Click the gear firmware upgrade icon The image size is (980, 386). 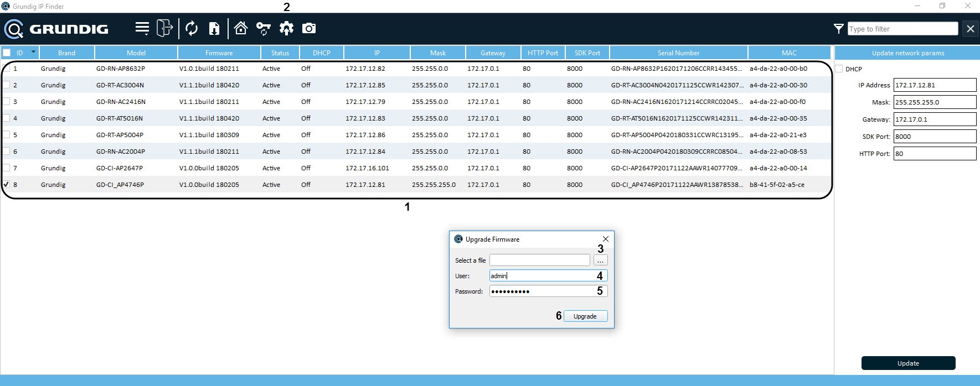click(286, 28)
